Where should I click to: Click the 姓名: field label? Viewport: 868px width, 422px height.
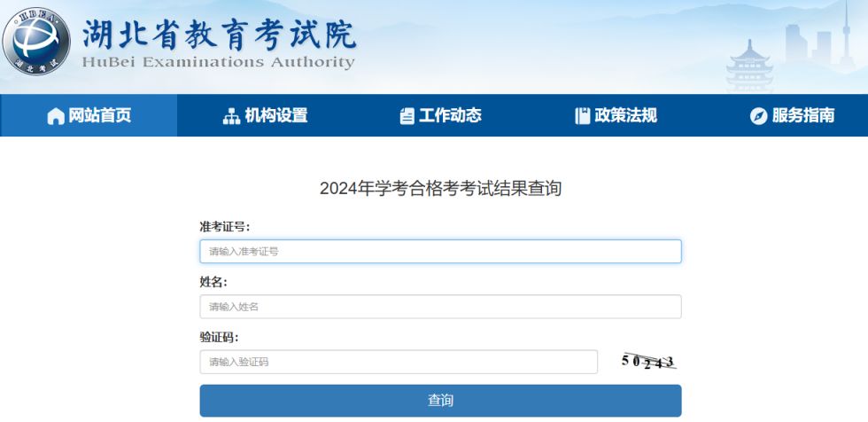click(x=213, y=282)
